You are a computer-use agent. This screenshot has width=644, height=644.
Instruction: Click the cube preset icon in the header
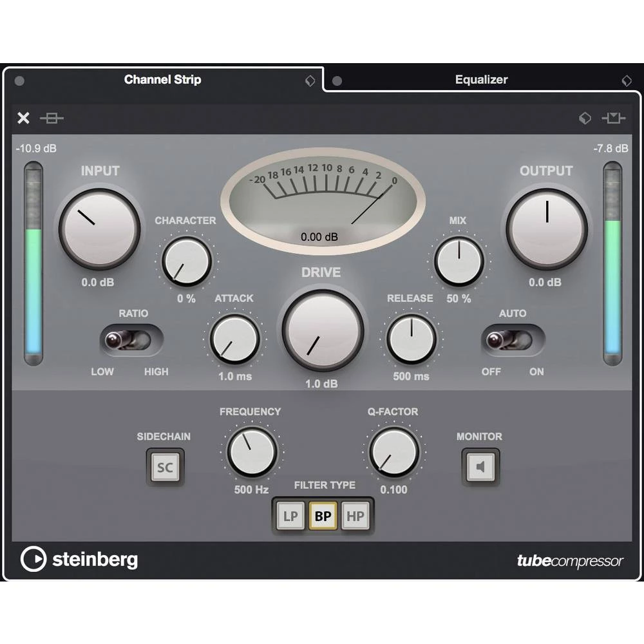point(585,118)
